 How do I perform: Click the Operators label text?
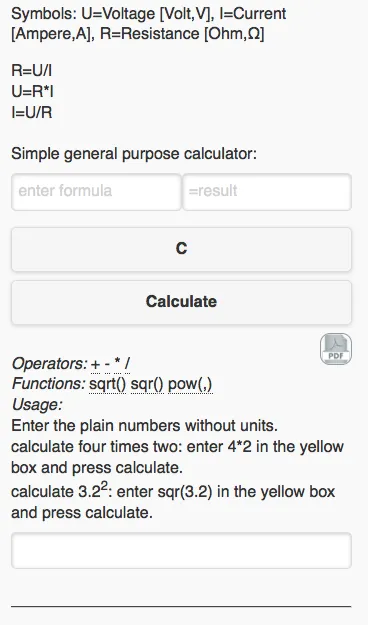tap(49, 364)
